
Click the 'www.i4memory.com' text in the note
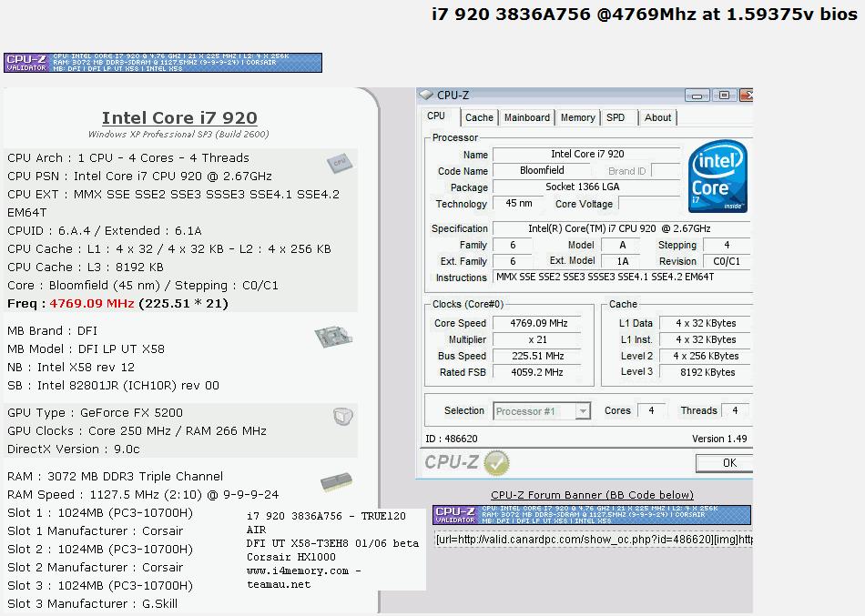click(298, 571)
